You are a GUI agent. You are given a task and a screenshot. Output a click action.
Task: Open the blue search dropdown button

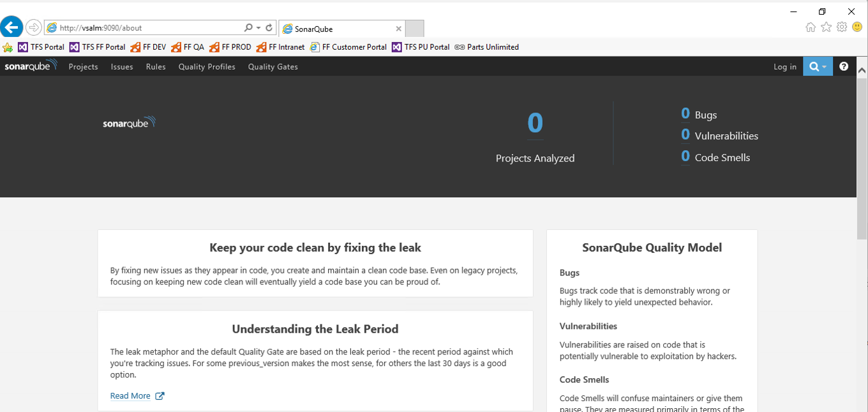click(x=818, y=66)
